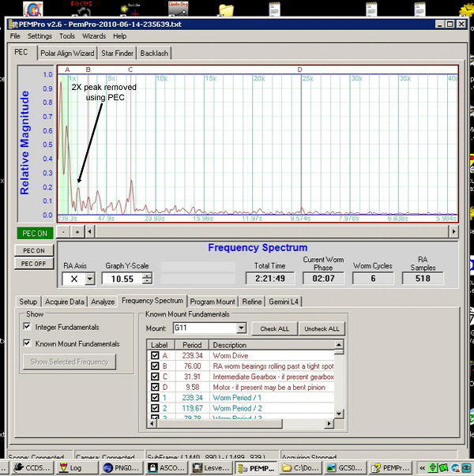
Task: Open the Acquire Data tab
Action: (65, 302)
